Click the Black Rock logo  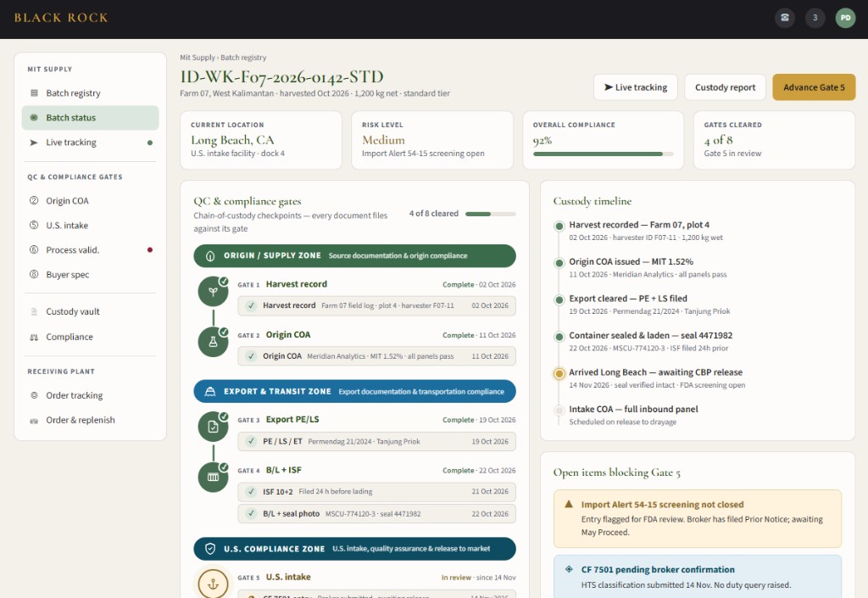click(61, 18)
